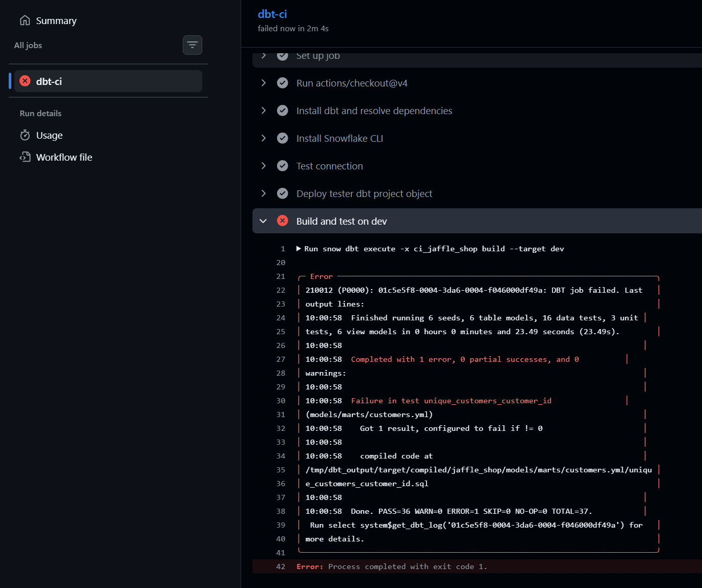Click 'Process completed with exit code 1' line
The width and height of the screenshot is (702, 588).
408,567
